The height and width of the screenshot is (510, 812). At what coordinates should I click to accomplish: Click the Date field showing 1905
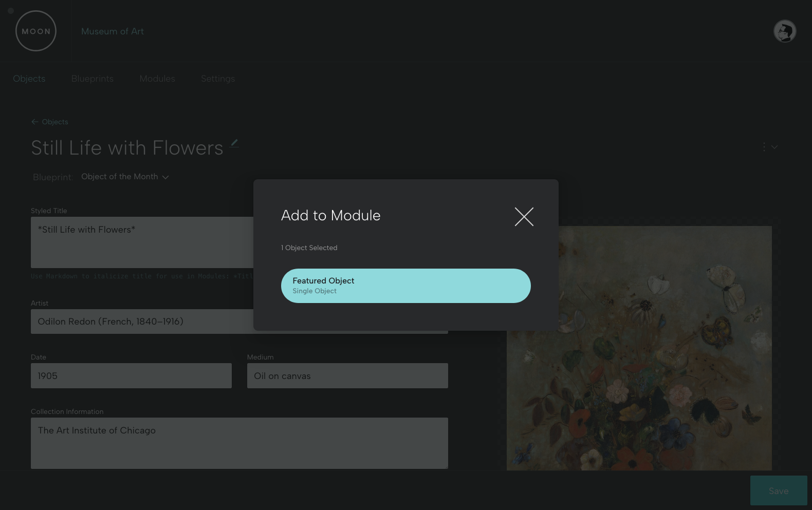[x=131, y=376]
